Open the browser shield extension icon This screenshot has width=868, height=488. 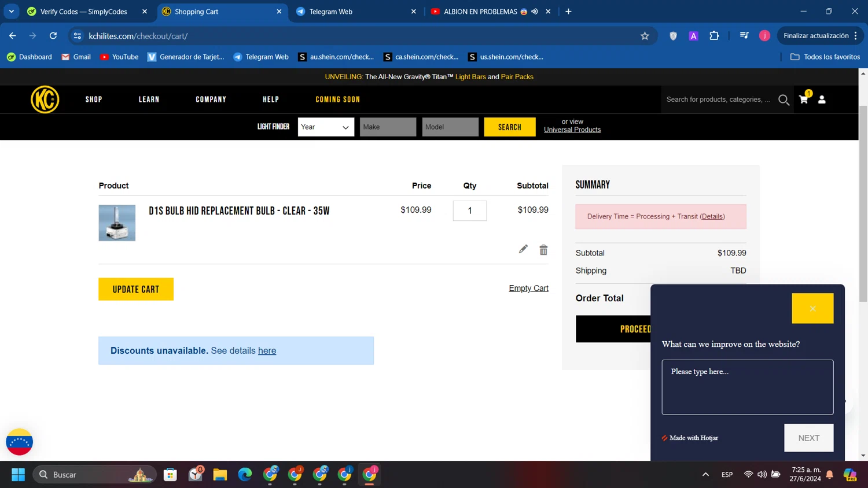click(x=673, y=36)
